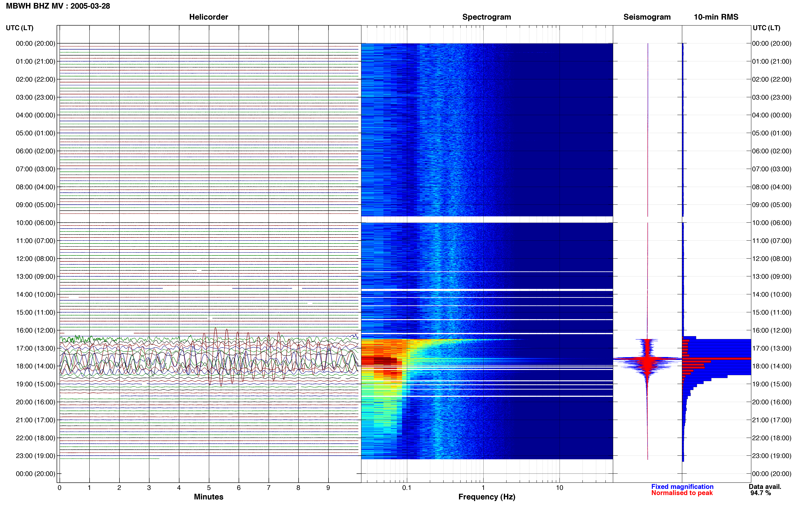The image size is (812, 508).
Task: Click the right 14:00 (10:00) time label
Action: (772, 294)
